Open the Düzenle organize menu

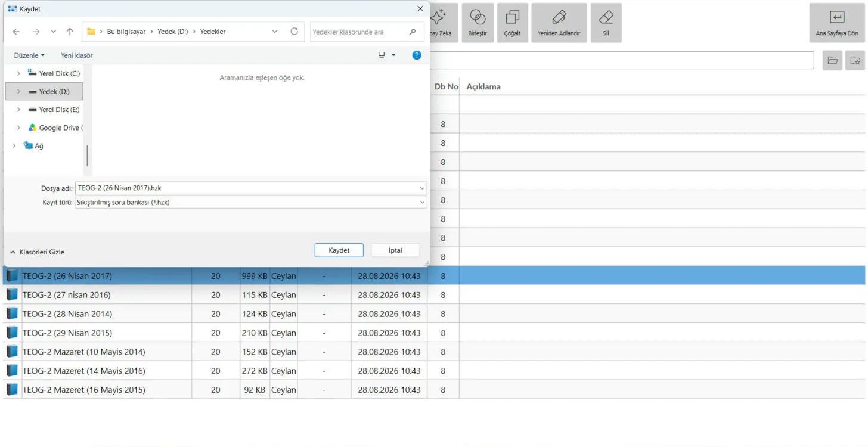point(29,55)
